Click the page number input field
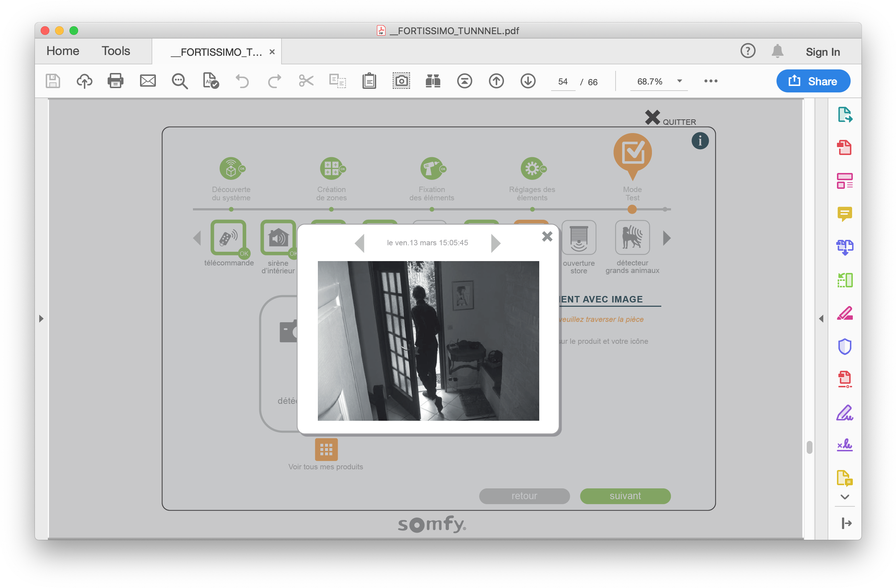The image size is (896, 588). 563,82
